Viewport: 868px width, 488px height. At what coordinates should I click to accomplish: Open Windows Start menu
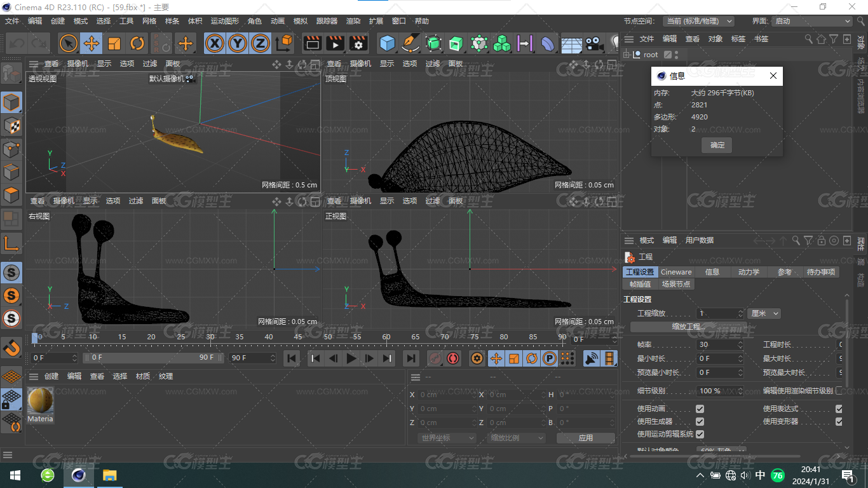click(15, 475)
